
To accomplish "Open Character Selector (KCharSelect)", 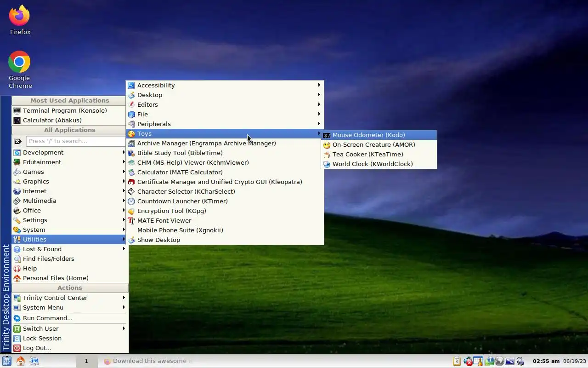I will 225,191.
